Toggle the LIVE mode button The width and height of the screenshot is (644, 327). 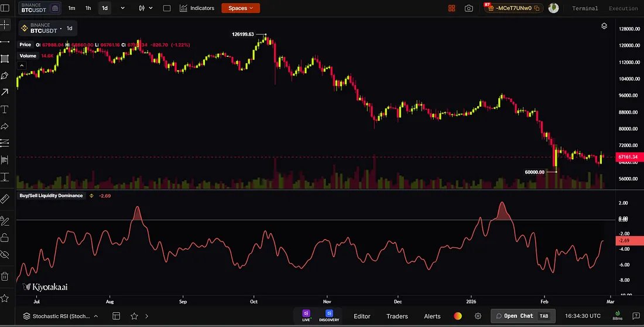point(306,315)
